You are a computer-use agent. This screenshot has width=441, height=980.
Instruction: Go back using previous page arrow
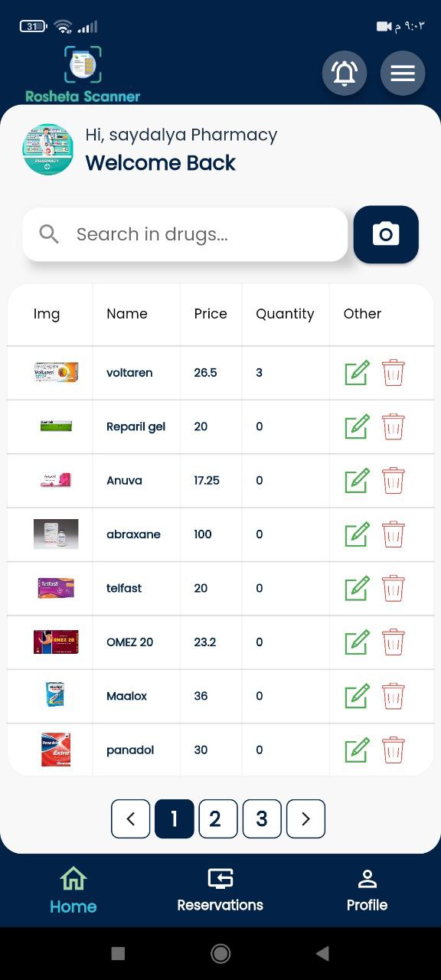pyautogui.click(x=130, y=818)
